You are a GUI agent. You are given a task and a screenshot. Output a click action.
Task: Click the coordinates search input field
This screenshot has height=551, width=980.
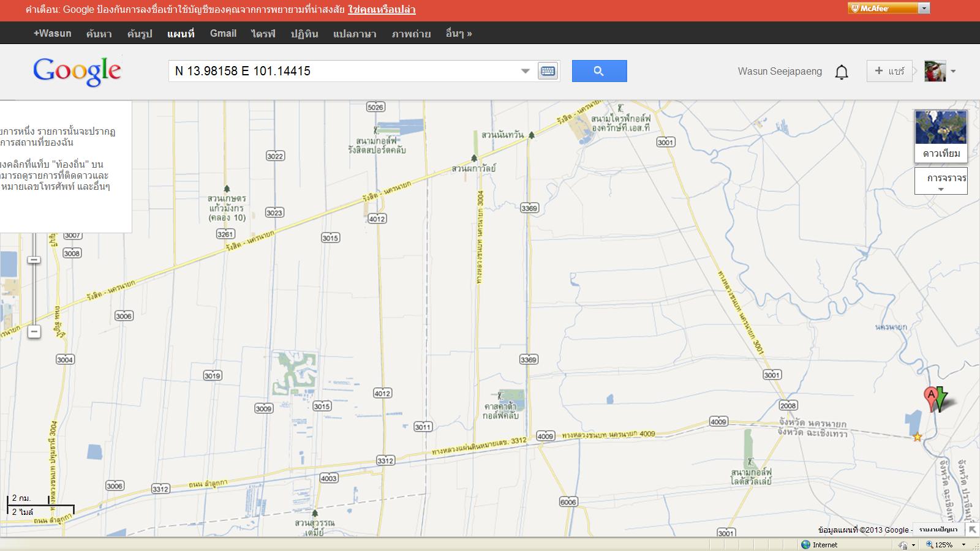click(x=343, y=71)
